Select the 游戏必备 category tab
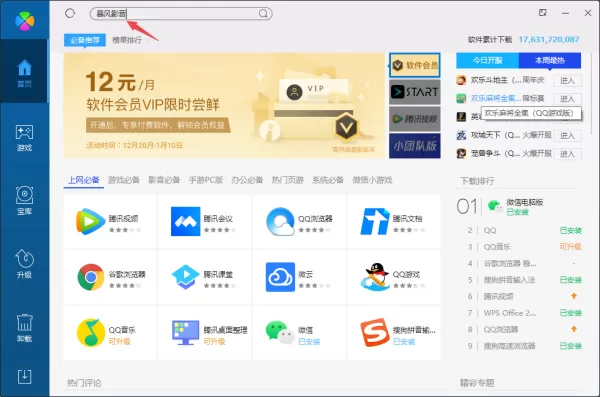Image resolution: width=600 pixels, height=397 pixels. 124,180
